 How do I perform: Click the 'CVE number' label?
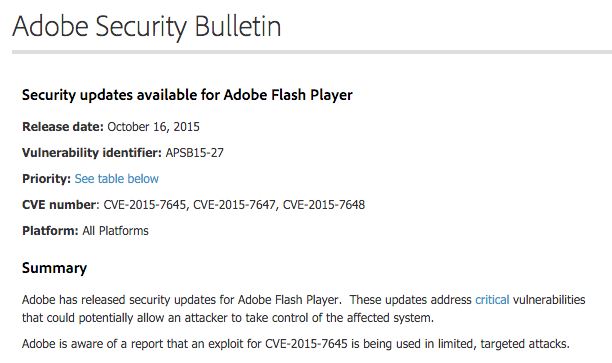point(59,205)
